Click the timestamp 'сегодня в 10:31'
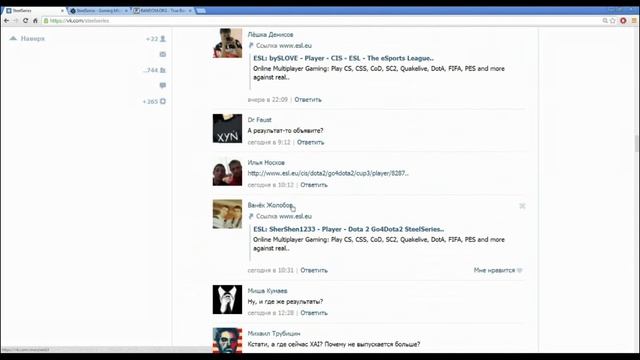 click(x=271, y=270)
